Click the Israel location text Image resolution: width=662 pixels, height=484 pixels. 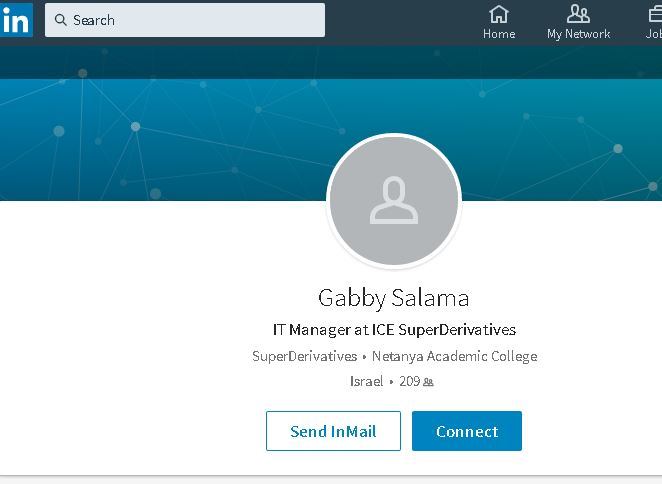[x=366, y=381]
